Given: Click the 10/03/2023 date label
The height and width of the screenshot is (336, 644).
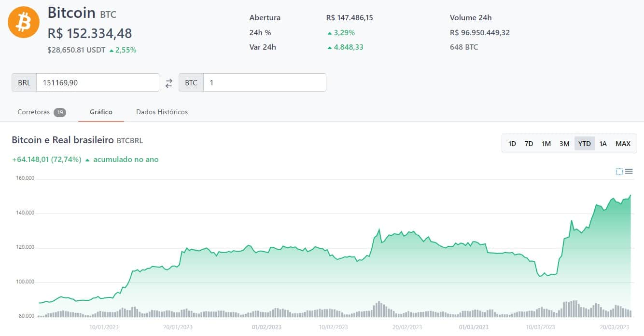Looking at the screenshot, I should (540, 327).
